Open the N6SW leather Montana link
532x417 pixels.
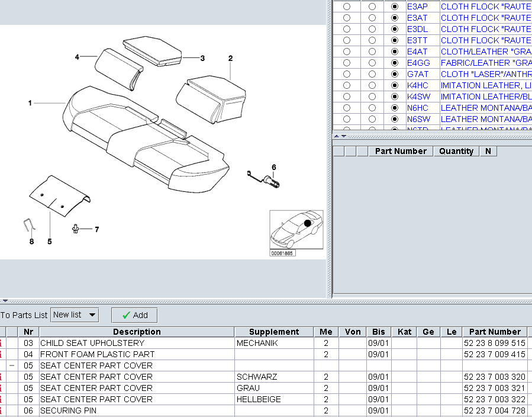coord(485,119)
